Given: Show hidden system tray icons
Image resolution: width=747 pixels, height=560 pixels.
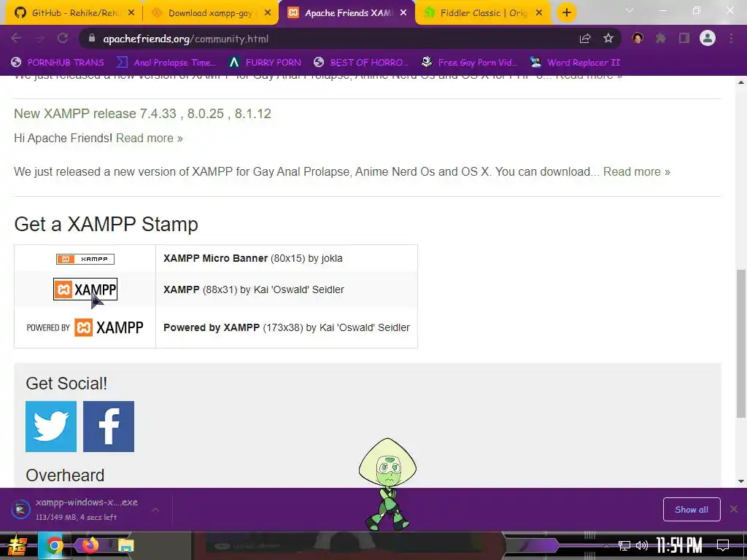Looking at the screenshot, I should pyautogui.click(x=606, y=545).
